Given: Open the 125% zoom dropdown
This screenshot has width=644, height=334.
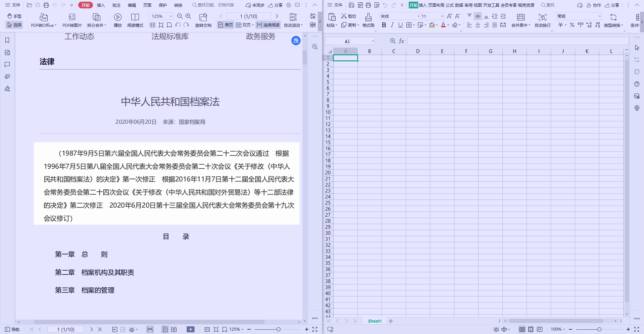Looking at the screenshot, I should [170, 16].
